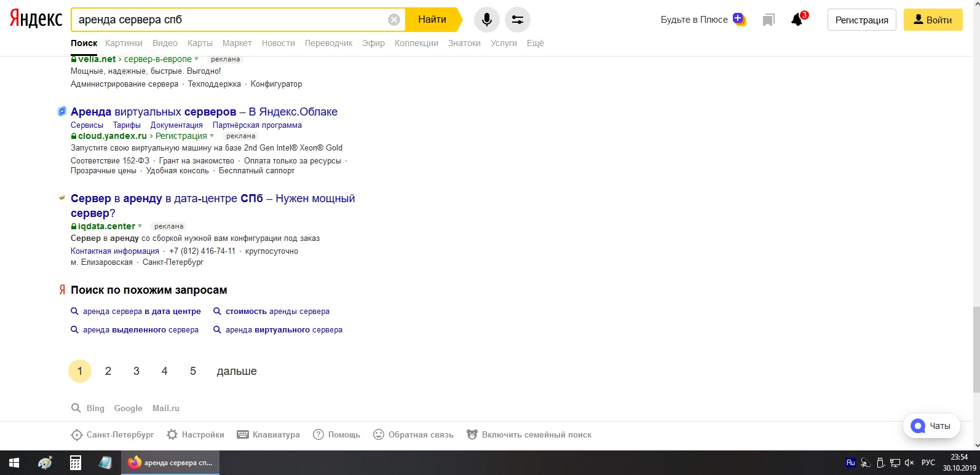
Task: Switch to Услуги tab
Action: point(504,43)
